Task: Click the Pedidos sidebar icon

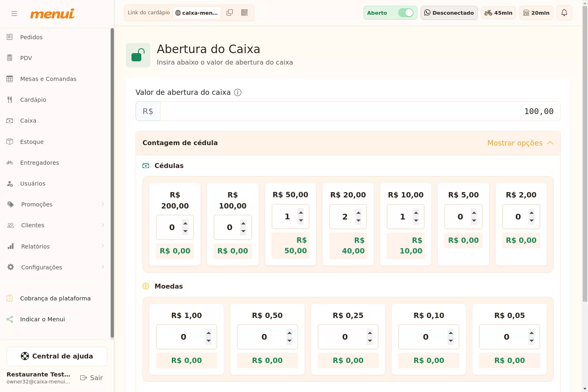Action: click(10, 37)
